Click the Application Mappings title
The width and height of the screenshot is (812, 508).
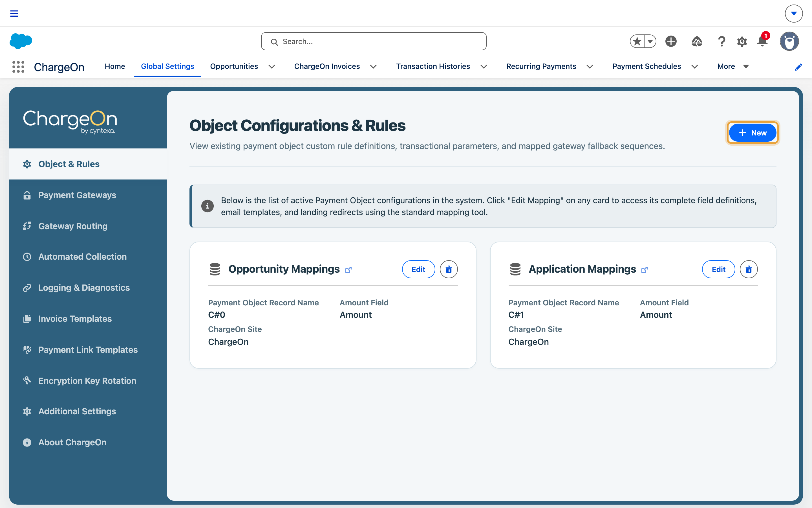coord(582,269)
